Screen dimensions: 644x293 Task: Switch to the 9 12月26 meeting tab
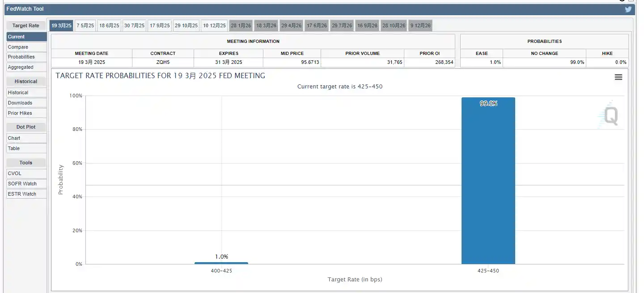420,25
